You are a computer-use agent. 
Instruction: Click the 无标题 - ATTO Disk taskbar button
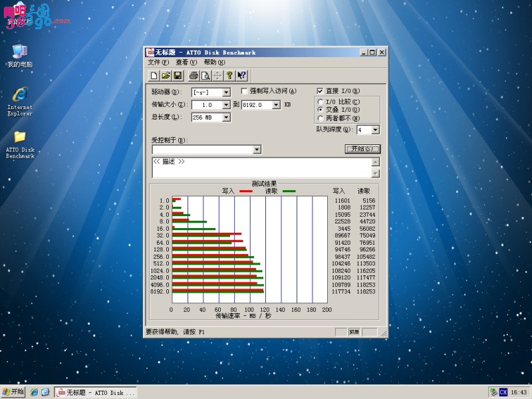96,392
